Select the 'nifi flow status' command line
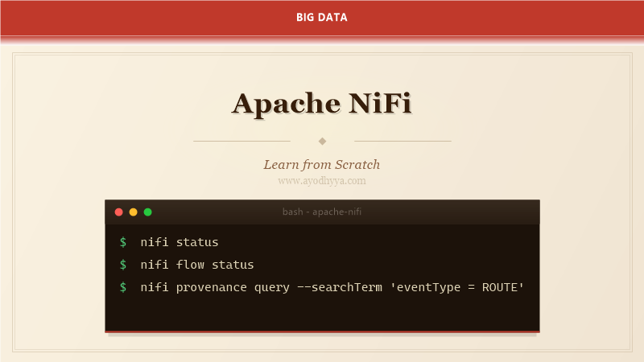Viewport: 644px width, 362px height. 197,265
